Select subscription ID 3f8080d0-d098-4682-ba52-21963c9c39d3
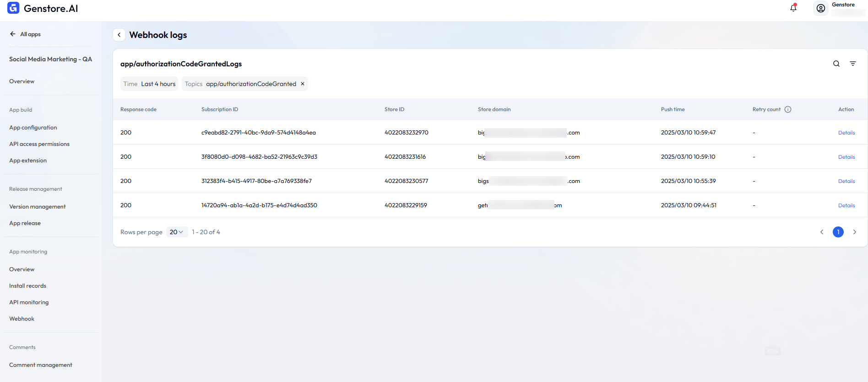868x382 pixels. [x=259, y=157]
